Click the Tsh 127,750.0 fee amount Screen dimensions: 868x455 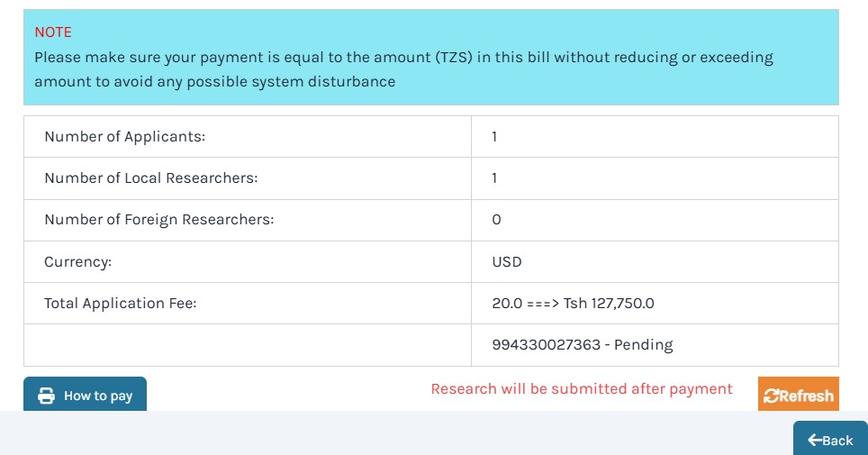[x=609, y=304]
